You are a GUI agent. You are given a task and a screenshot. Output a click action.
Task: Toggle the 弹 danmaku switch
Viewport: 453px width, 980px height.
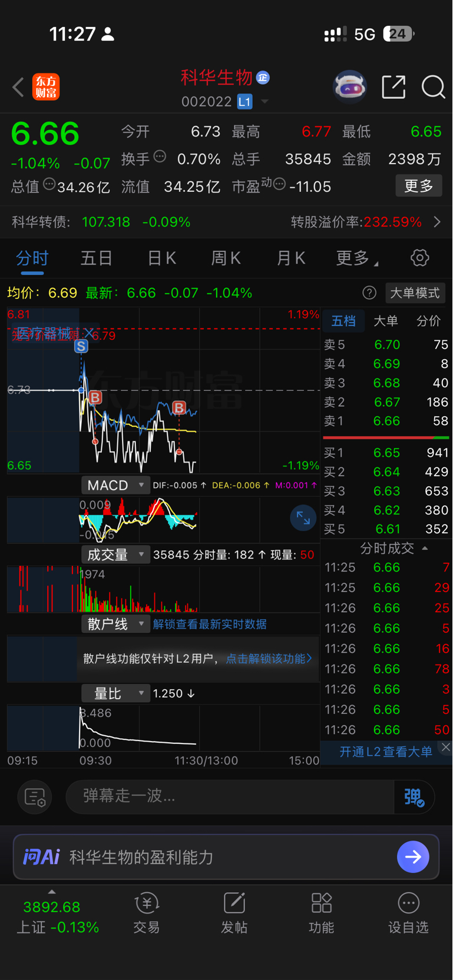tap(414, 797)
